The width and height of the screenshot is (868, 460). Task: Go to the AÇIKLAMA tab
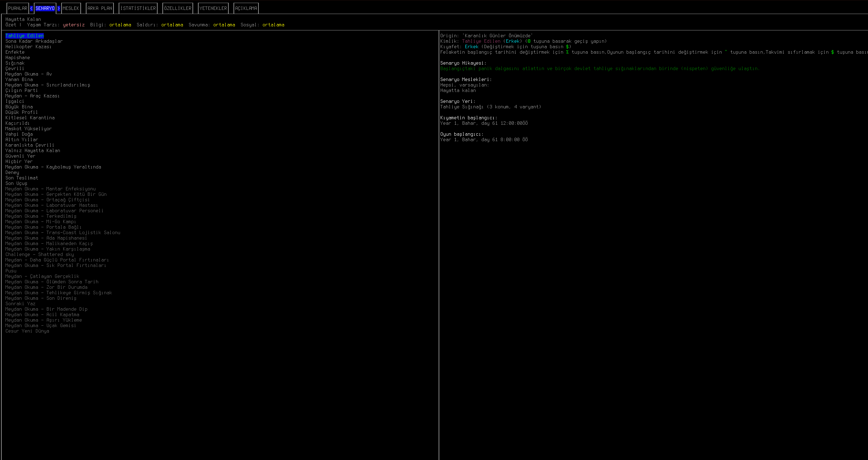coord(246,8)
